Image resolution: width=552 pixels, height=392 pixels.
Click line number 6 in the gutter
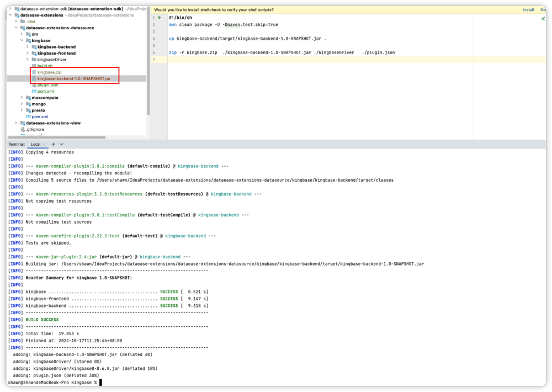point(154,52)
